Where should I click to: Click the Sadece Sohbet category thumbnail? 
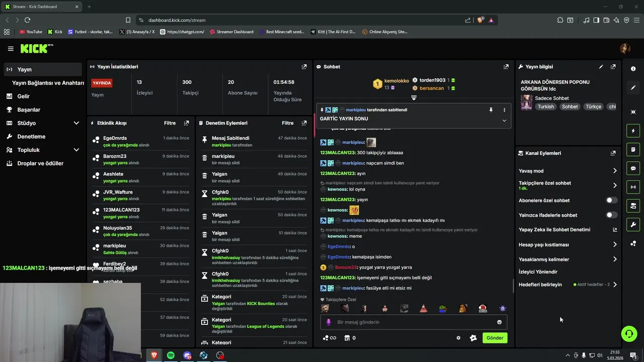click(526, 102)
